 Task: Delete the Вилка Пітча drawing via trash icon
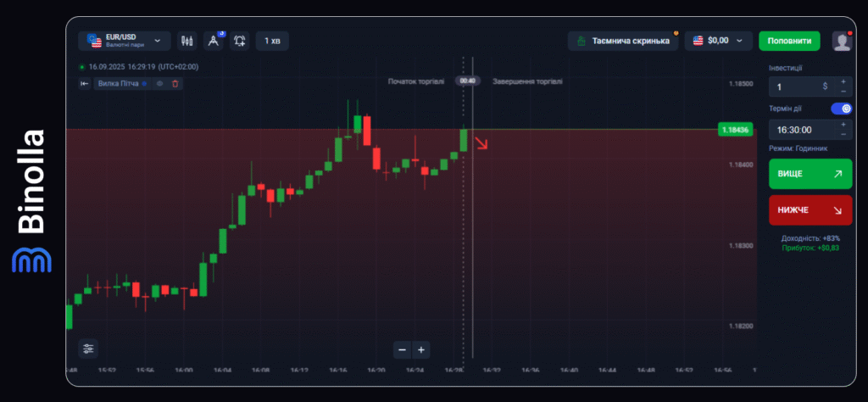(x=175, y=83)
